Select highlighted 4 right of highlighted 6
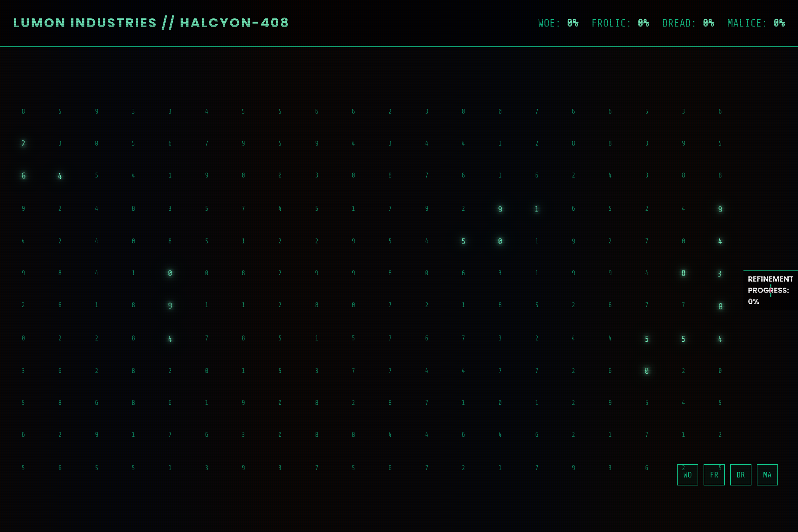 60,176
